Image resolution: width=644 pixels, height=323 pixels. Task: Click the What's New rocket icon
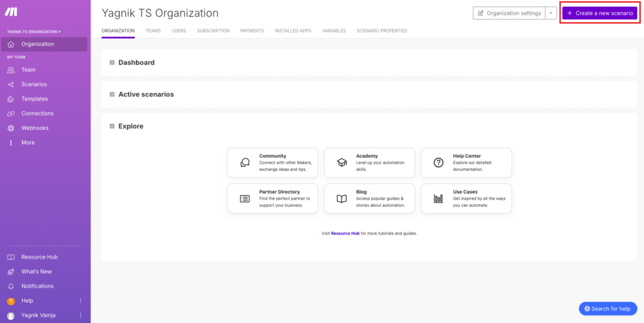click(x=11, y=271)
